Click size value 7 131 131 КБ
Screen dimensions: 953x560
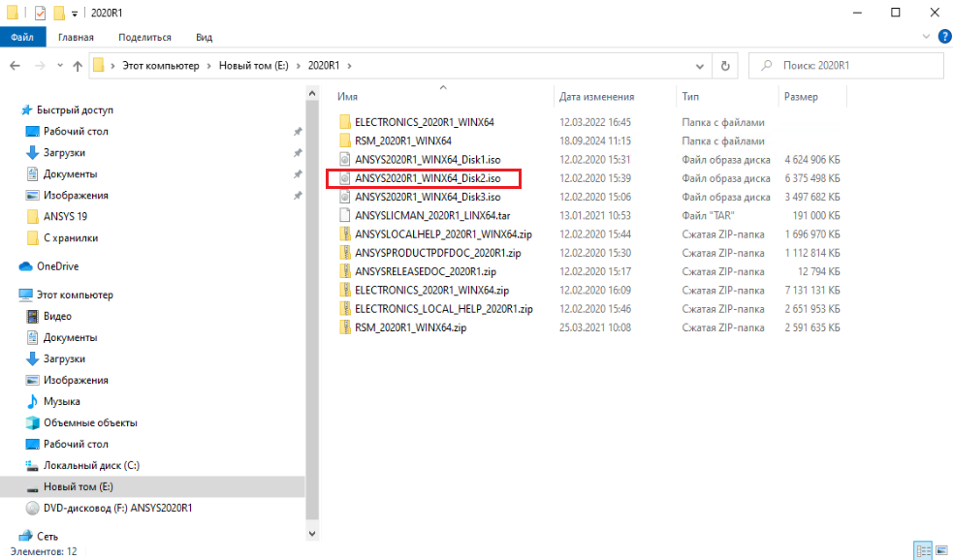(812, 291)
